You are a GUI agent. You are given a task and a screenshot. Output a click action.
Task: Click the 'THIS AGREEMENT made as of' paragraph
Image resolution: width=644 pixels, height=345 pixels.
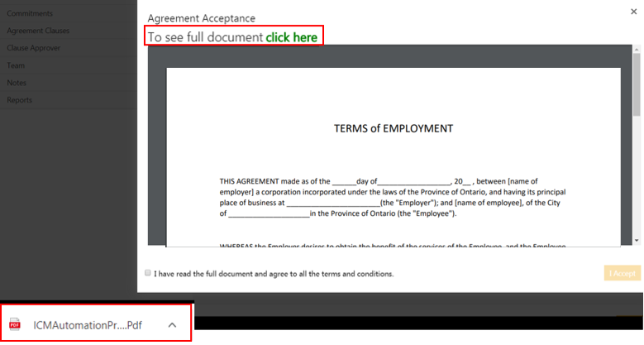[393, 198]
